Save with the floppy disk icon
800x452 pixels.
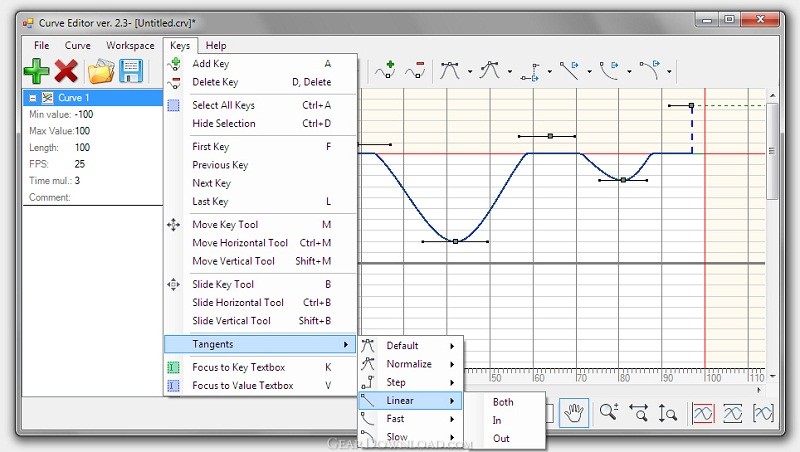tap(131, 71)
